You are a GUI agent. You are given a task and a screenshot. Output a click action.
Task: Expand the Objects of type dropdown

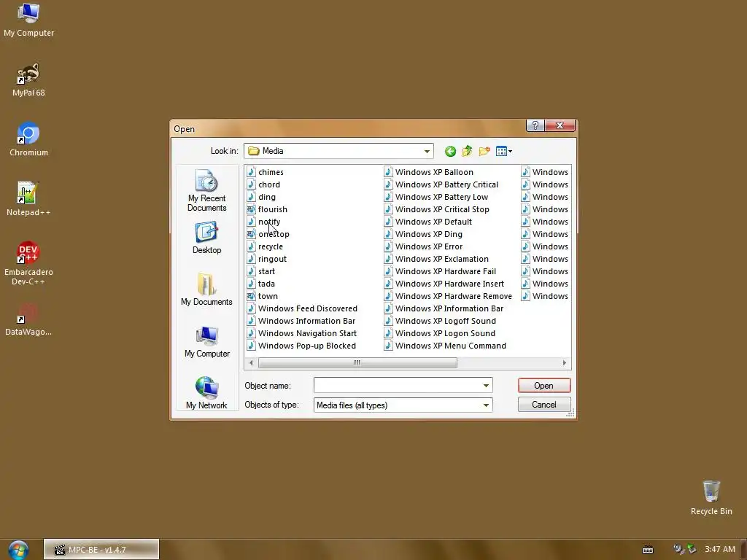(x=486, y=405)
